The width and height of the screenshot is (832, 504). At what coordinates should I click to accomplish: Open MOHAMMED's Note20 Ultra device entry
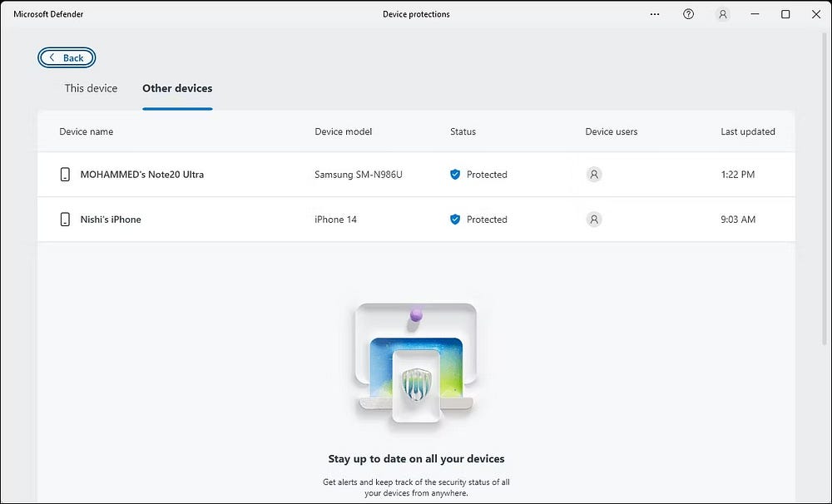[x=143, y=175]
